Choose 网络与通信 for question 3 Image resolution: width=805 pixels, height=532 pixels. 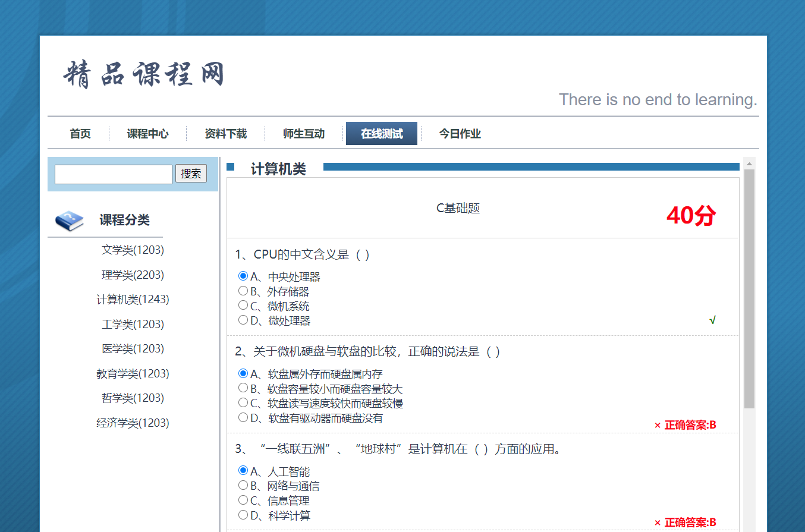pos(243,484)
